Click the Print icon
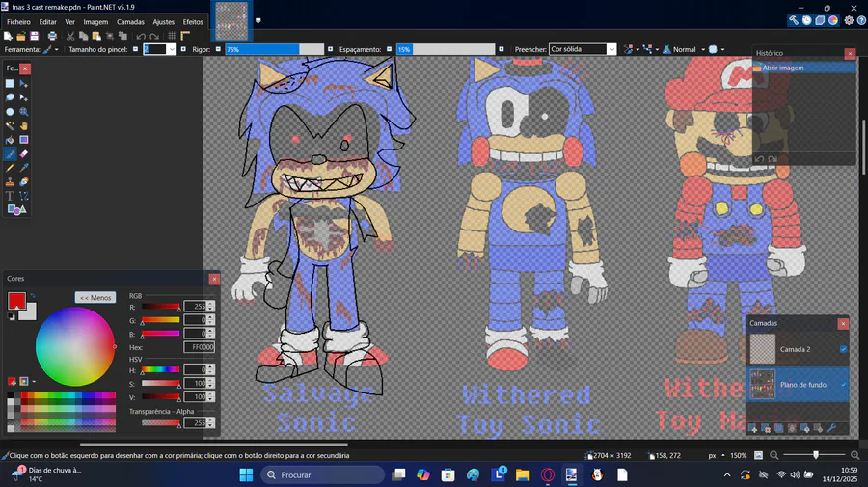Screen dimensions: 868x487 click(52, 36)
